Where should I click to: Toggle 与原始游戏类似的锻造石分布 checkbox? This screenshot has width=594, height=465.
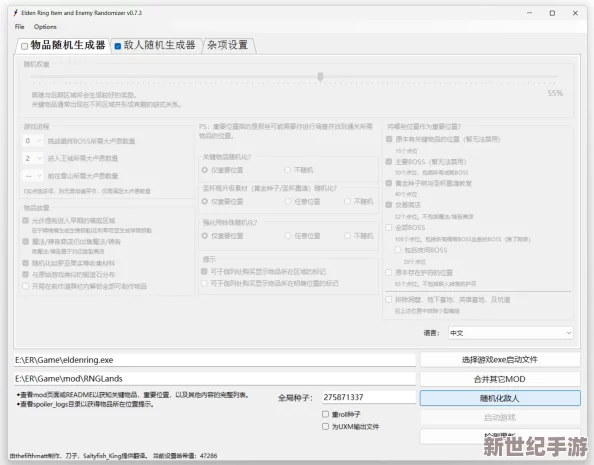click(25, 274)
